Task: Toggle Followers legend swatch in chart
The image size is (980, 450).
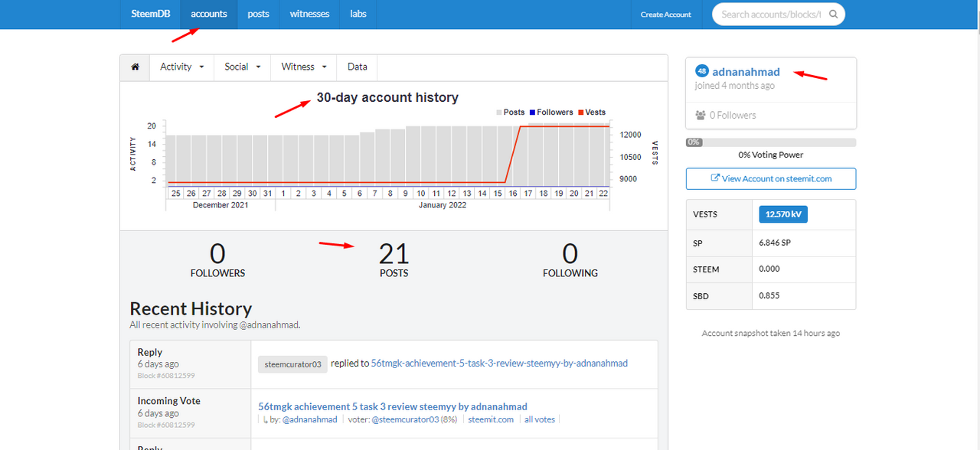Action: (x=532, y=112)
